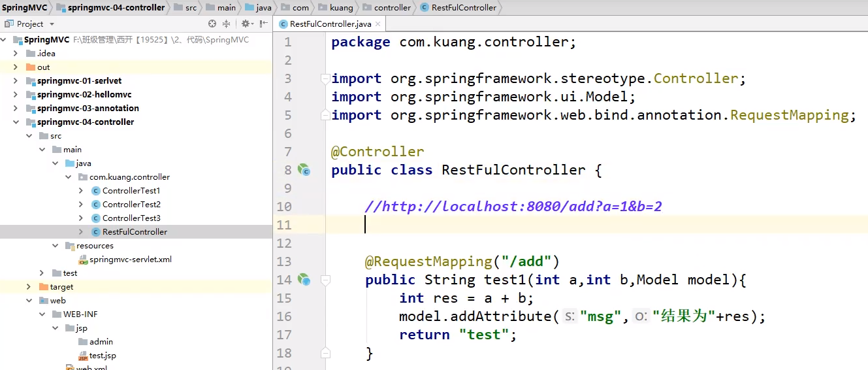Expand the target folder arrow

pos(29,287)
